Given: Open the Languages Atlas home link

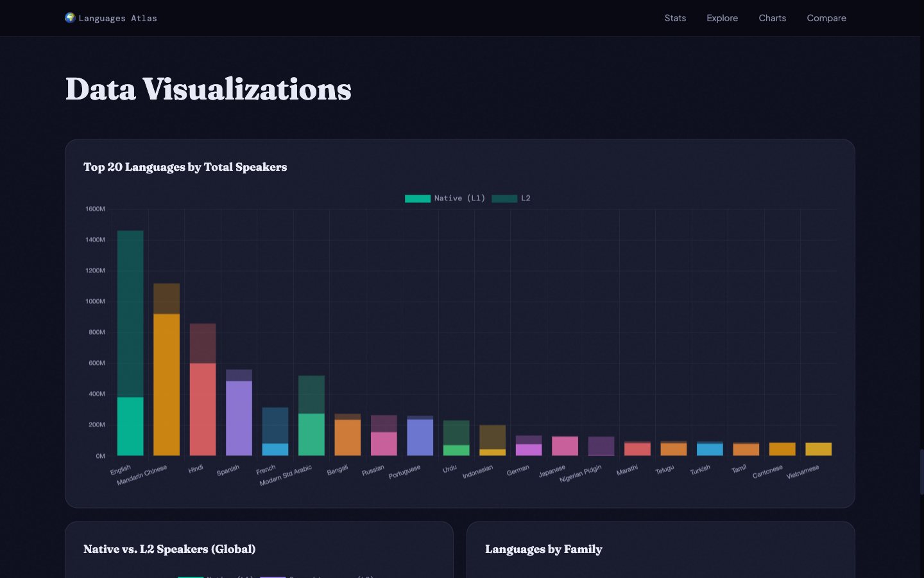Looking at the screenshot, I should 111,18.
